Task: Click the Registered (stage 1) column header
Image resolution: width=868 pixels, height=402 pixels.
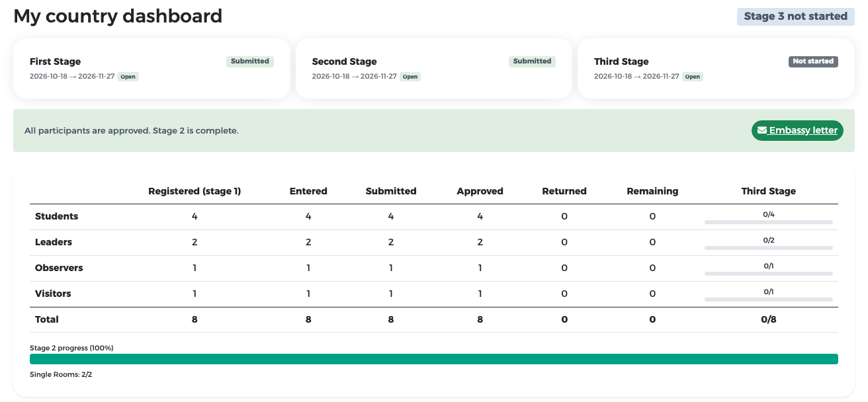Action: [x=195, y=191]
